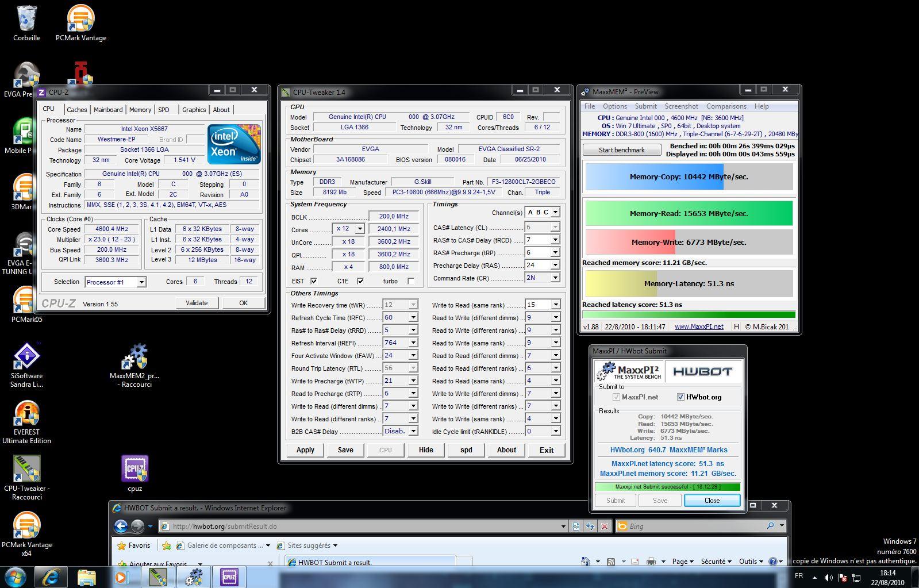
Task: Open Favoris star in Internet Explorer
Action: click(x=133, y=545)
